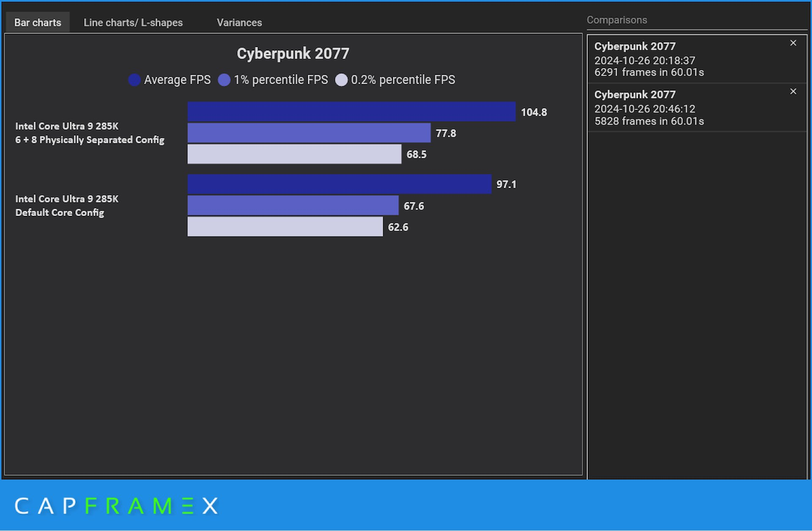
Task: Open the Line charts/ L-shapes tab
Action: pos(133,22)
